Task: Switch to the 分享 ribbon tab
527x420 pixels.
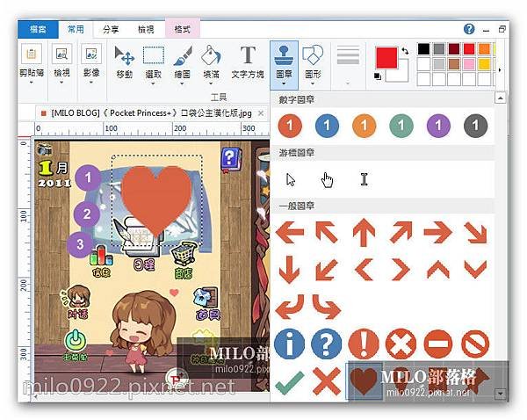Action: [x=111, y=29]
